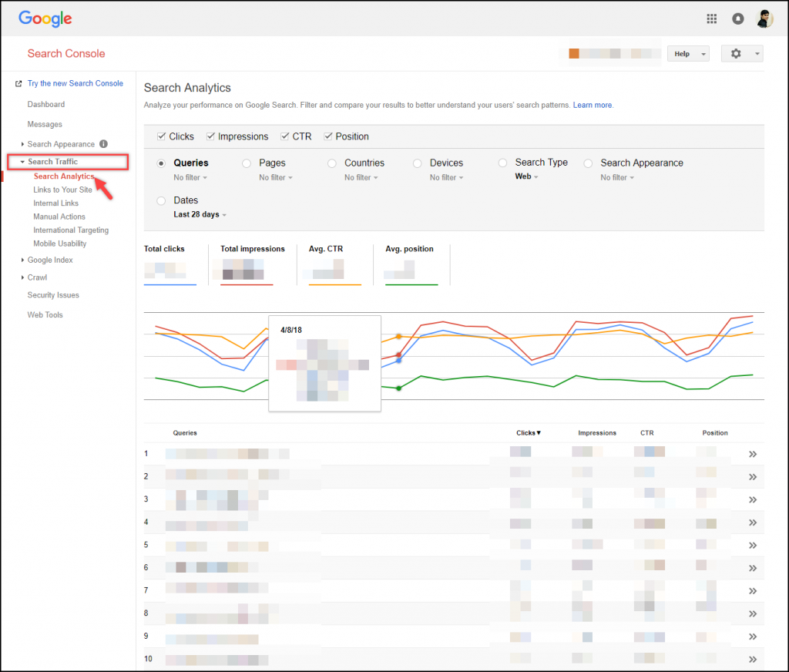This screenshot has height=672, width=789.
Task: Open the notifications bell
Action: coord(737,18)
